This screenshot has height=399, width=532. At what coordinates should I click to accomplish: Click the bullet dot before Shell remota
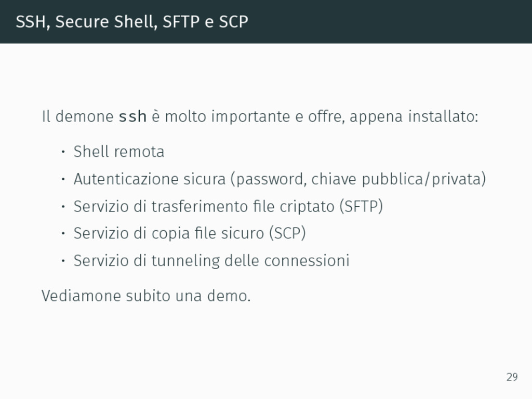coord(63,152)
